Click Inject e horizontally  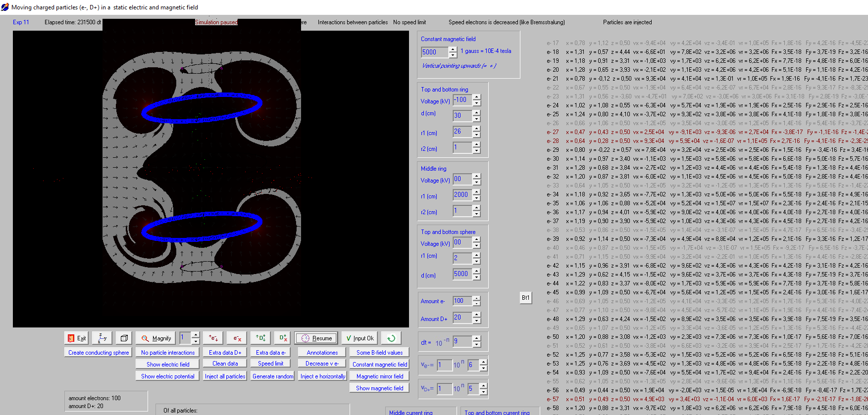coord(323,376)
